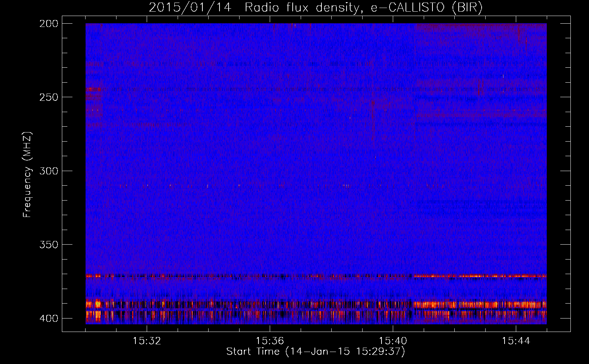Click the 15:36 time tick label
This screenshot has height=364, width=589.
pos(270,341)
